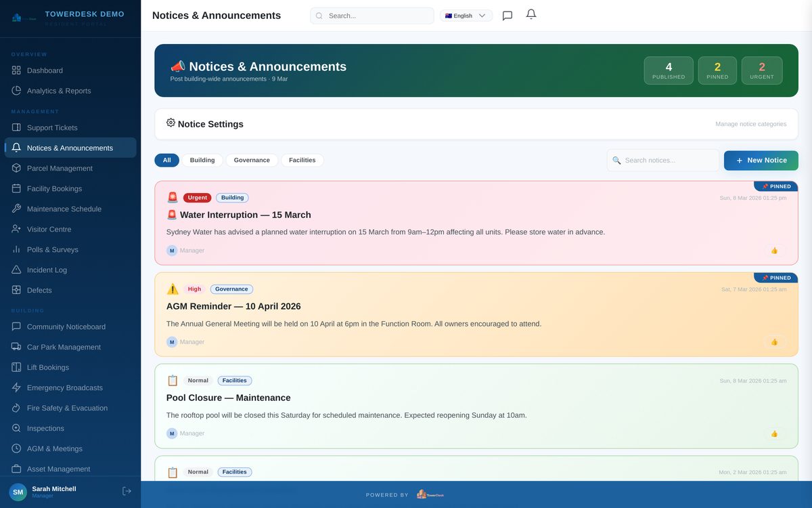The width and height of the screenshot is (812, 508).
Task: Select the Building filter tab
Action: click(x=202, y=160)
